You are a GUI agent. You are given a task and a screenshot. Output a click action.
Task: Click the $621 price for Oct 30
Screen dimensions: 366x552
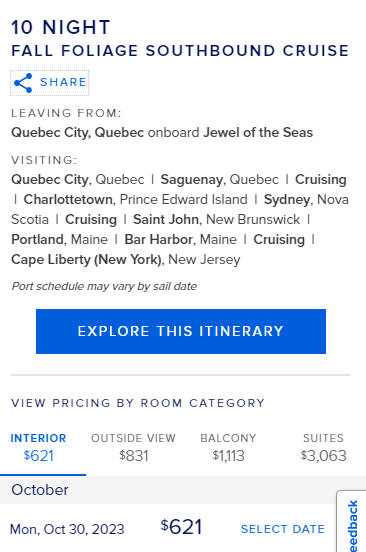(181, 527)
